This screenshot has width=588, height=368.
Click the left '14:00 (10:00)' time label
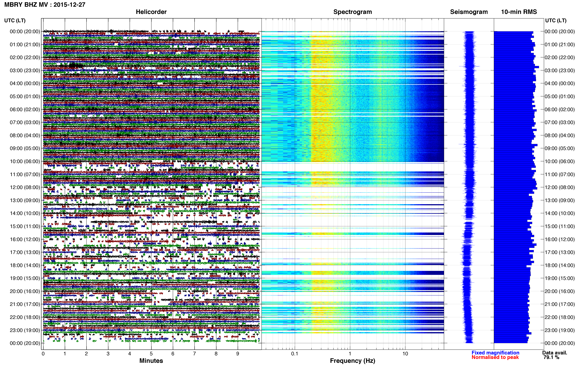point(25,213)
